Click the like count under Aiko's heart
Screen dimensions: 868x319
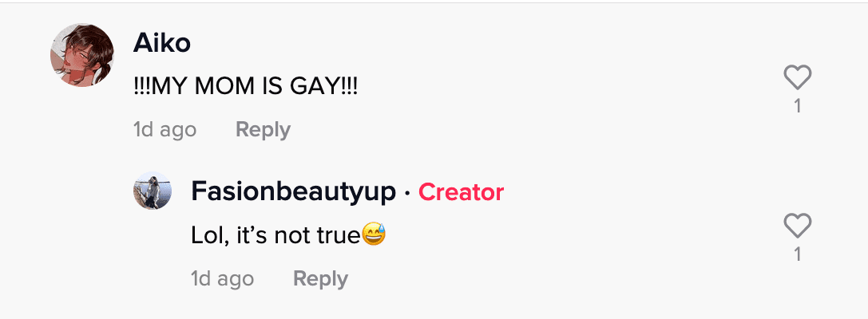[x=797, y=105]
